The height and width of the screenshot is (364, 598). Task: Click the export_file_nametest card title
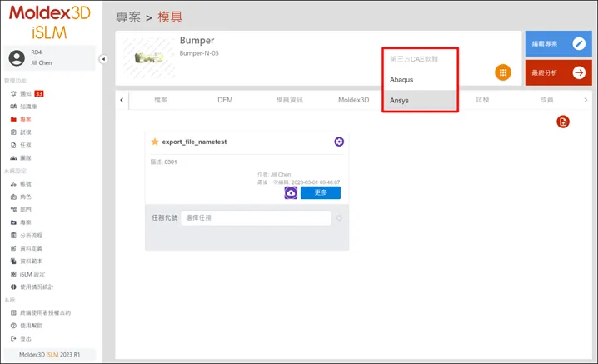coord(194,142)
